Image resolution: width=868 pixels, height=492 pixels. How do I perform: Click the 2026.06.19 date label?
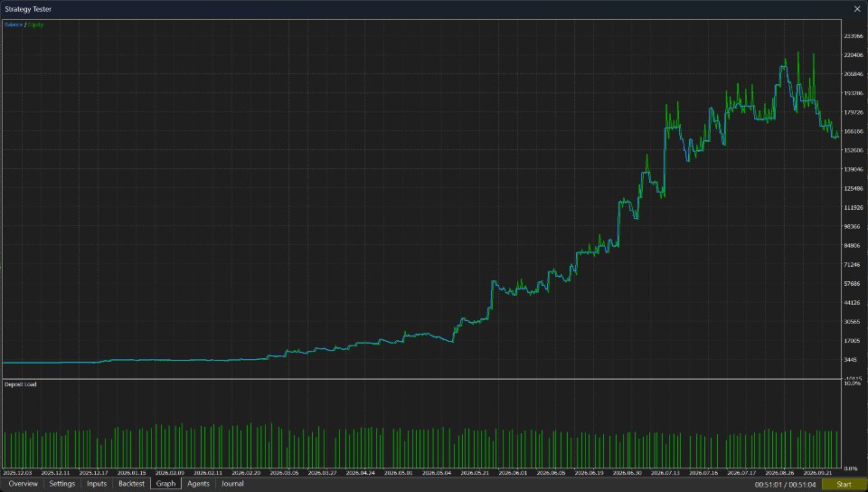coord(589,473)
